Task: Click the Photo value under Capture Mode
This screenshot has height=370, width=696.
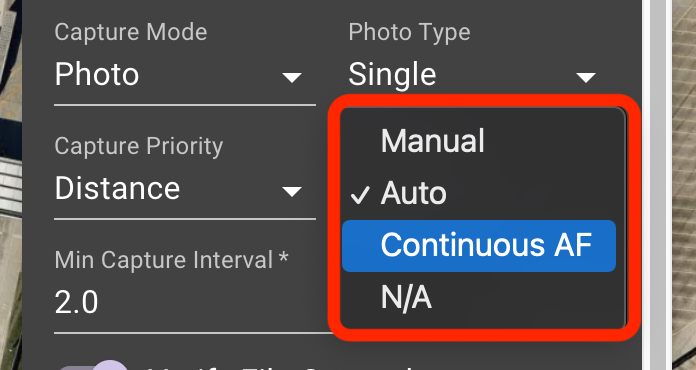Action: pyautogui.click(x=97, y=74)
